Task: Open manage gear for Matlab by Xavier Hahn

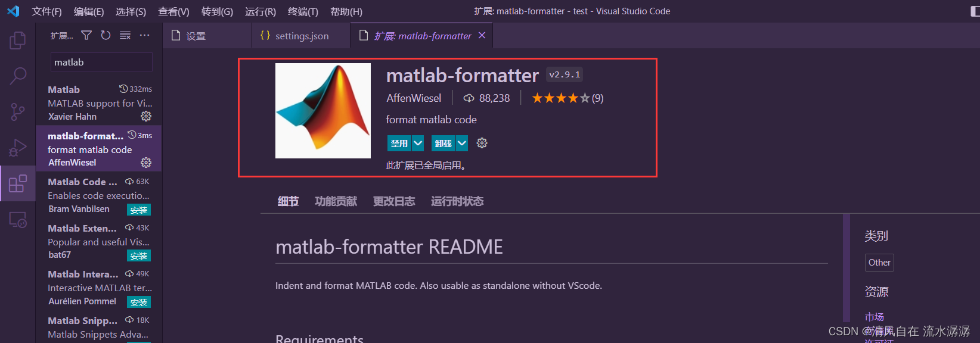Action: tap(146, 116)
